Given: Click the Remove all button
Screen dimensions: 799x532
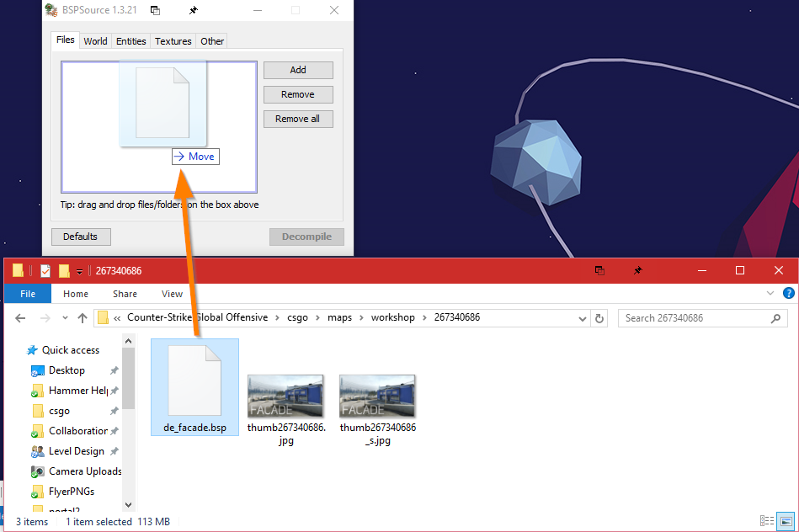Looking at the screenshot, I should tap(298, 119).
